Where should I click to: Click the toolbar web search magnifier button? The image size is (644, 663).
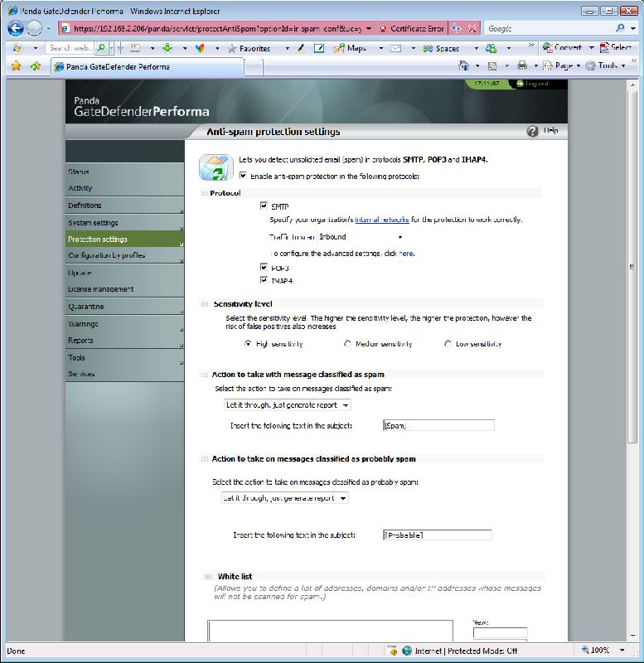(x=101, y=48)
